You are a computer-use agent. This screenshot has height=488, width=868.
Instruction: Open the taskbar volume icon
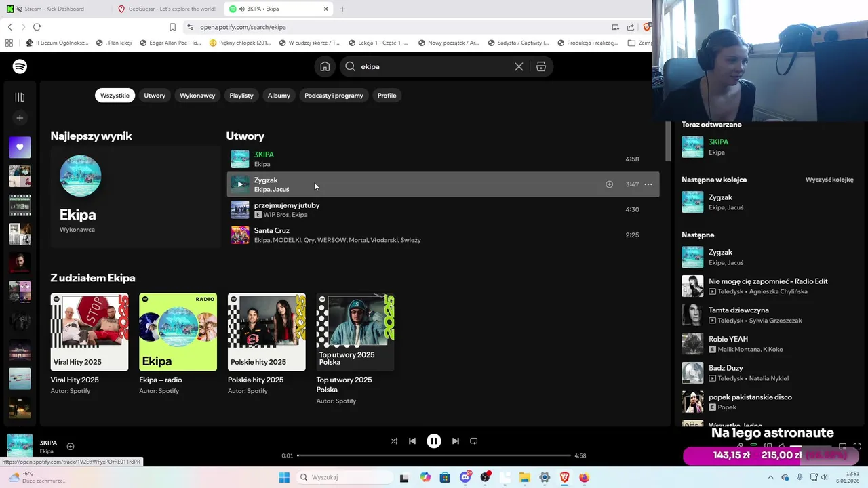click(825, 477)
